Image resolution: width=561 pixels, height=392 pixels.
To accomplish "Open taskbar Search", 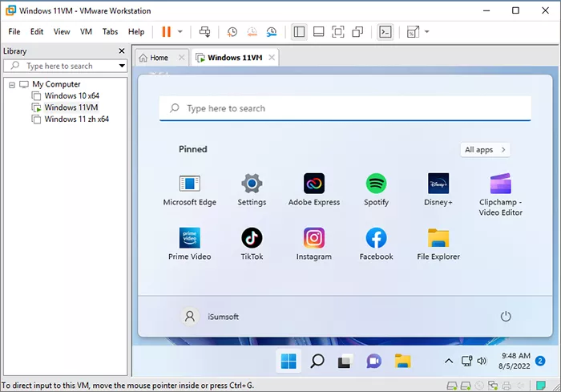I will [x=317, y=362].
